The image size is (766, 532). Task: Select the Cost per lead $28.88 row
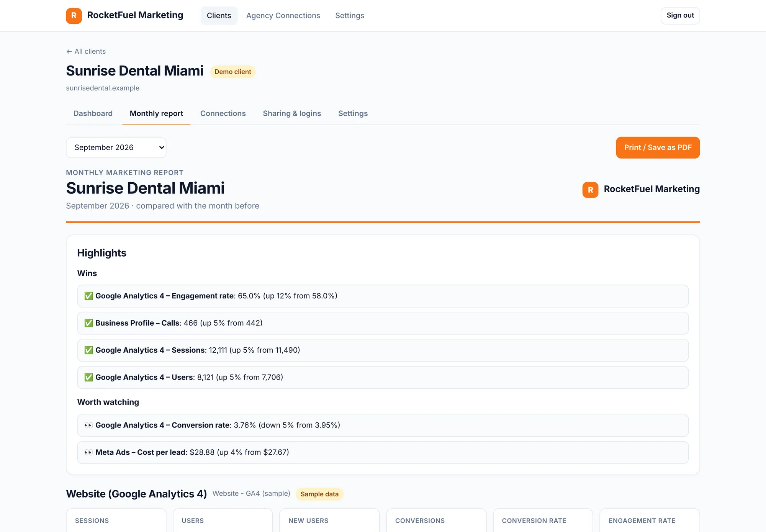click(383, 452)
